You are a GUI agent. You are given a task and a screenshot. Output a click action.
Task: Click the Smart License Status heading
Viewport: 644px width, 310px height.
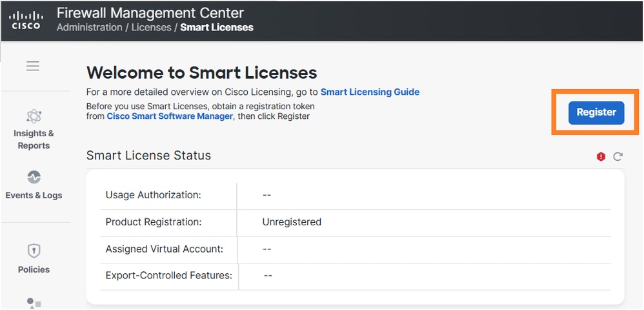click(x=148, y=156)
